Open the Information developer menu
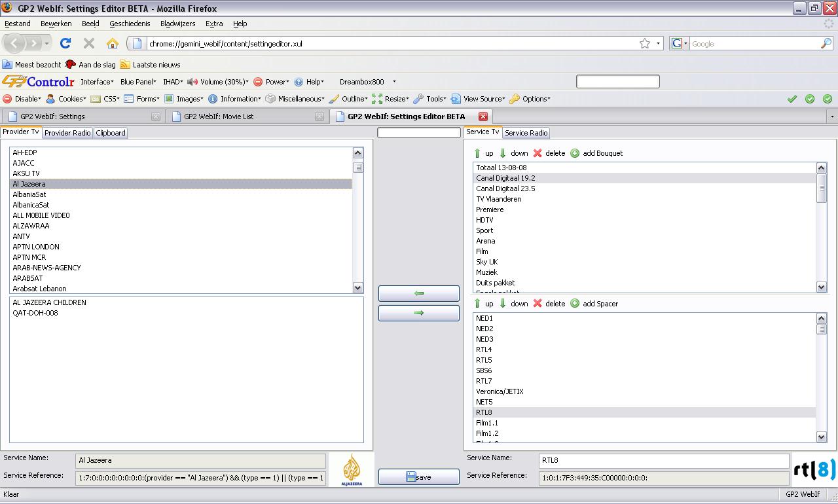Viewport: 838px width, 504px height. [x=234, y=99]
